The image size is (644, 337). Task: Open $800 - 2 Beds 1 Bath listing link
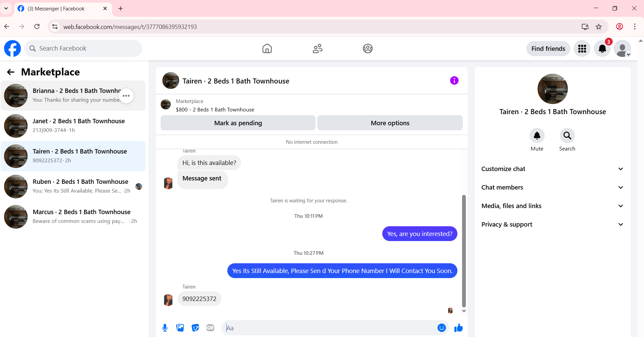[215, 110]
